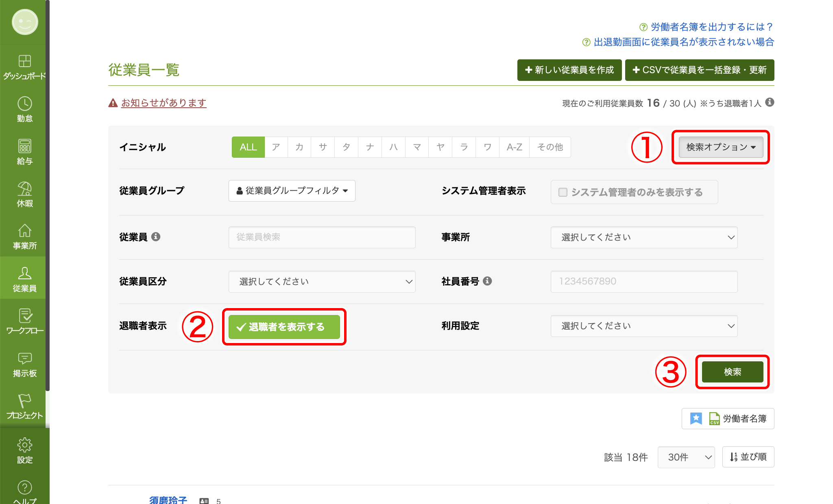
Task: Open the 並び順 sort button
Action: point(748,457)
